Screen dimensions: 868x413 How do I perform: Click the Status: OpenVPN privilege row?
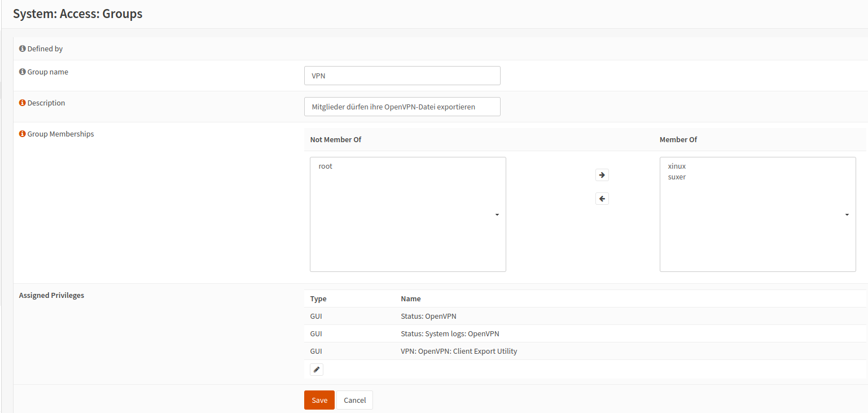(x=432, y=316)
